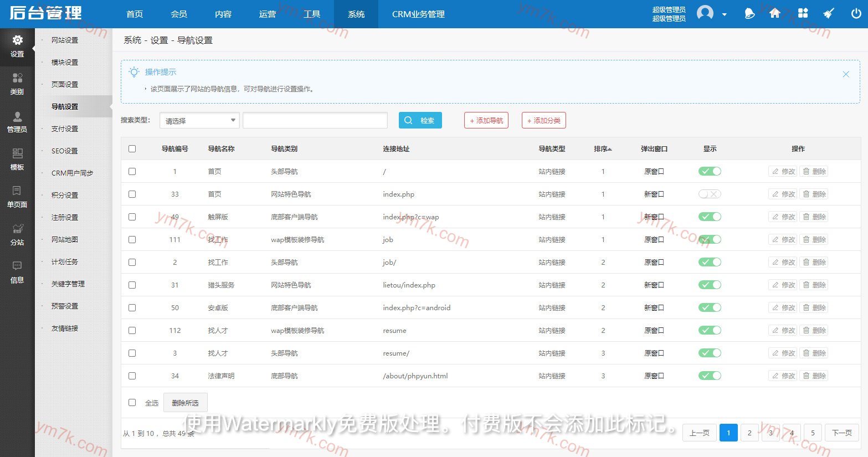Click the power logout icon
Viewport: 868px width, 457px height.
pyautogui.click(x=856, y=13)
